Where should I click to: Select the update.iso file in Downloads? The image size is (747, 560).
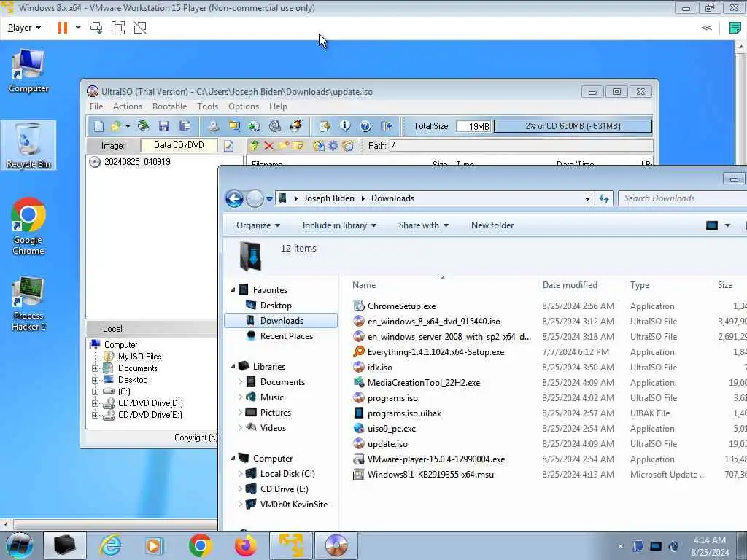coord(387,444)
